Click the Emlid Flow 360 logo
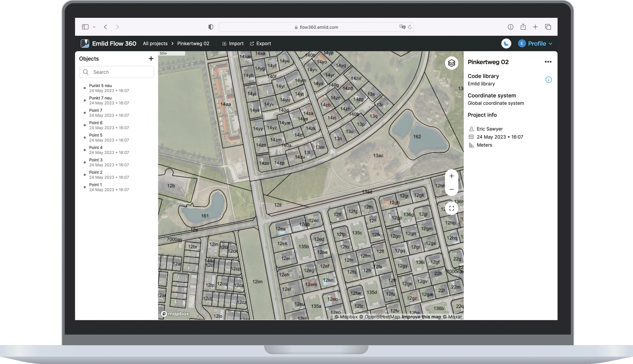The height and width of the screenshot is (364, 633). pos(85,44)
